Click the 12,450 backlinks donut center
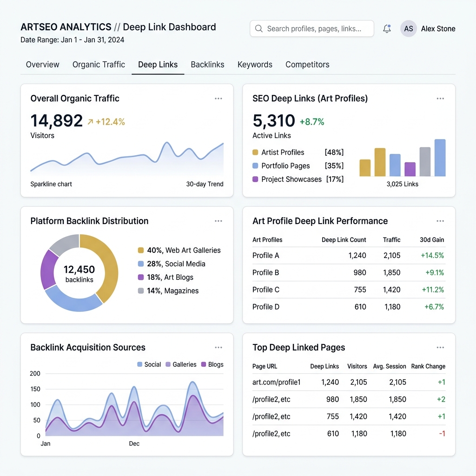Image resolution: width=476 pixels, height=476 pixels. point(79,273)
